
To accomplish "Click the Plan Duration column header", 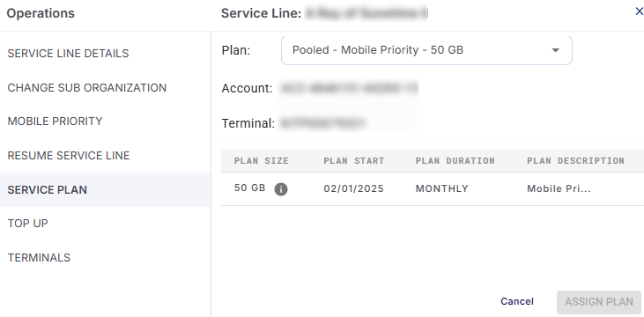I will [455, 160].
